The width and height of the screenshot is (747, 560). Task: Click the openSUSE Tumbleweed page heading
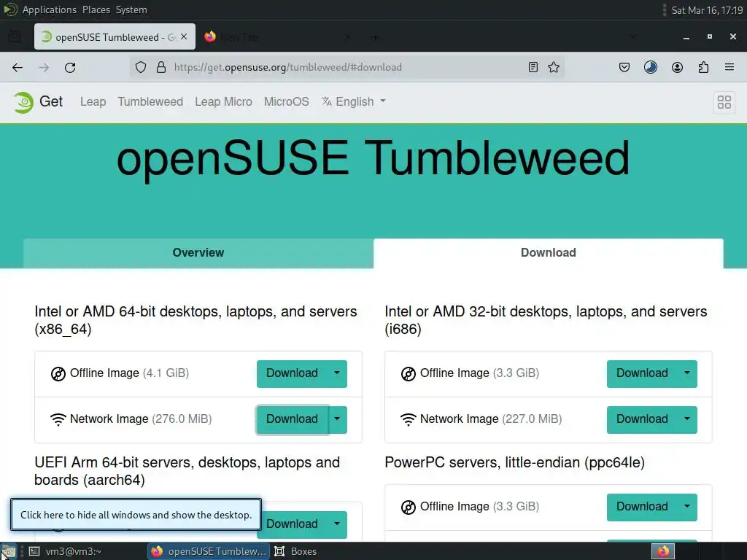tap(373, 159)
